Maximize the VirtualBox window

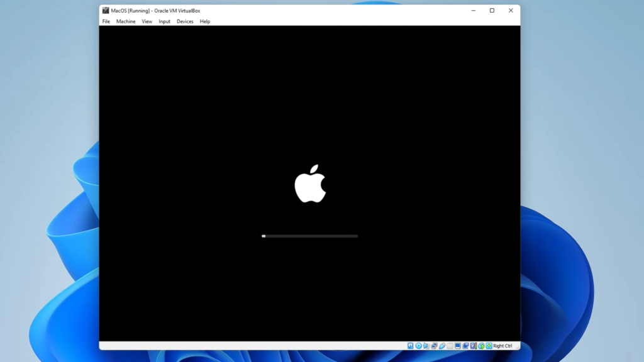[492, 11]
